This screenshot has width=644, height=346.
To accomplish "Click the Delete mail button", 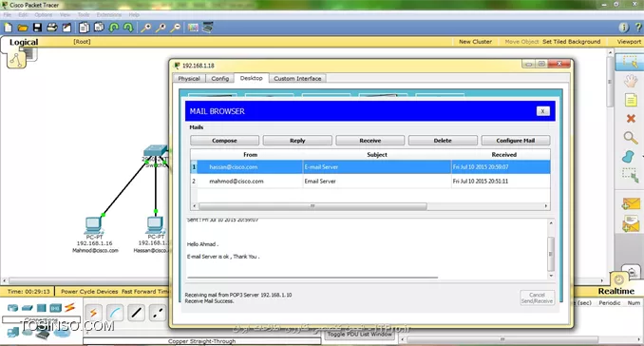I will (x=443, y=141).
